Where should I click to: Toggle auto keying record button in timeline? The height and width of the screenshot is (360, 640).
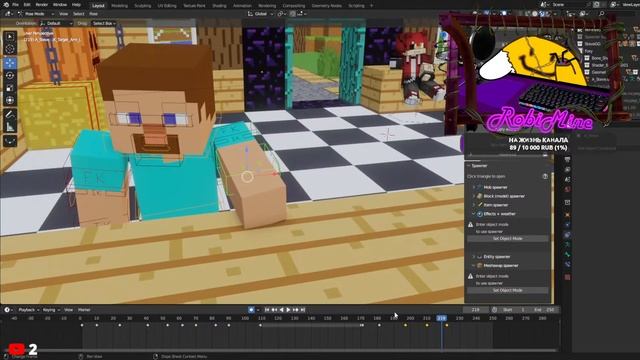click(x=251, y=310)
